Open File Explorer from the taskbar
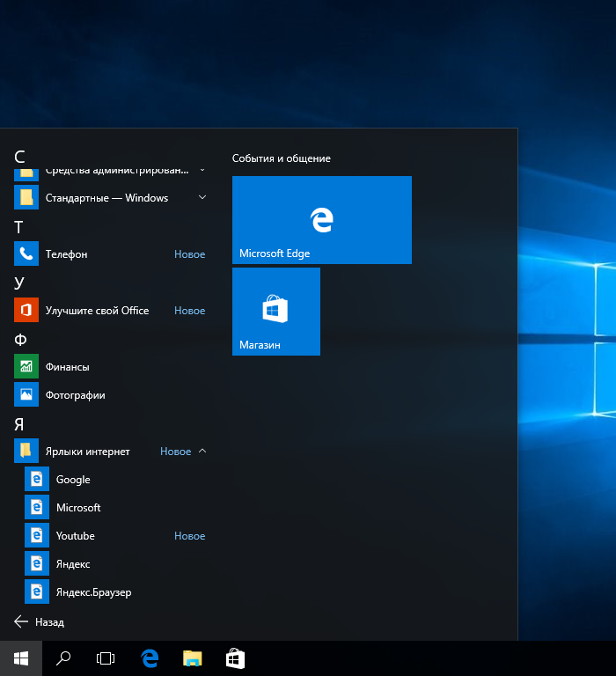 tap(192, 658)
